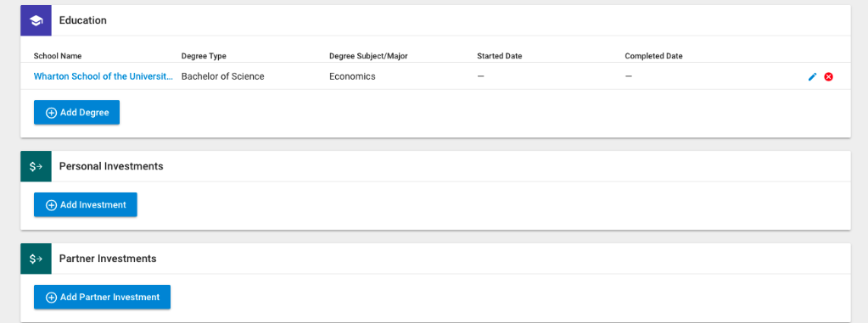Sort by the Started Date column header
Screen dimensions: 868x323
[499, 56]
